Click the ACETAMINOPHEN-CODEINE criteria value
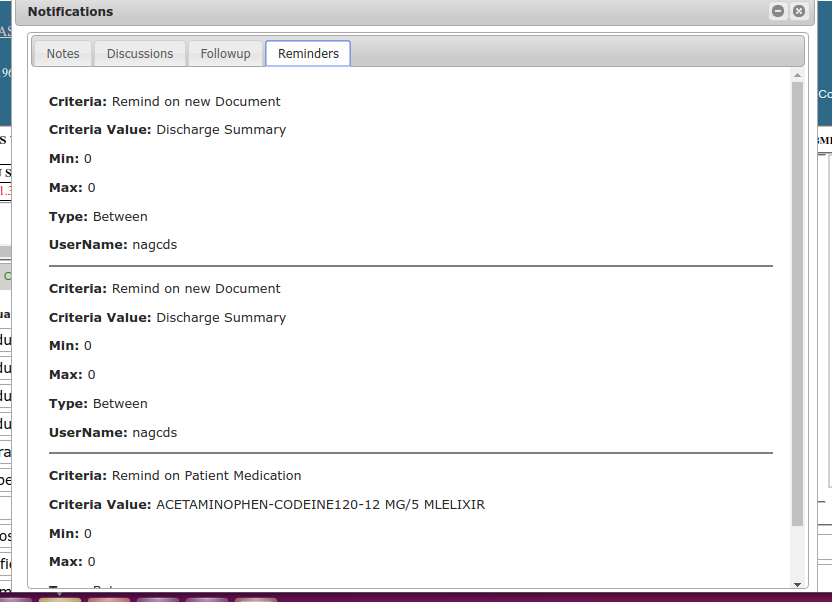This screenshot has width=832, height=602. click(x=320, y=505)
